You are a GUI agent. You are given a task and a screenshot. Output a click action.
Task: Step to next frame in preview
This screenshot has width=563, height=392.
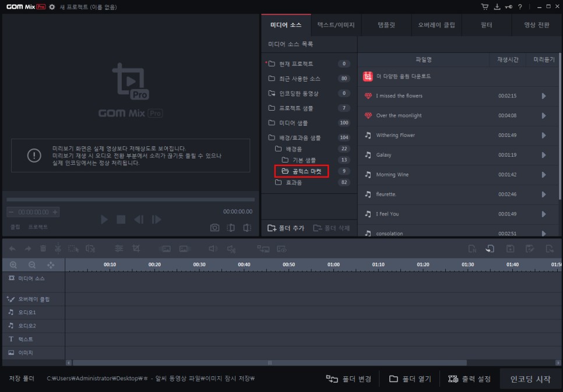pyautogui.click(x=156, y=220)
